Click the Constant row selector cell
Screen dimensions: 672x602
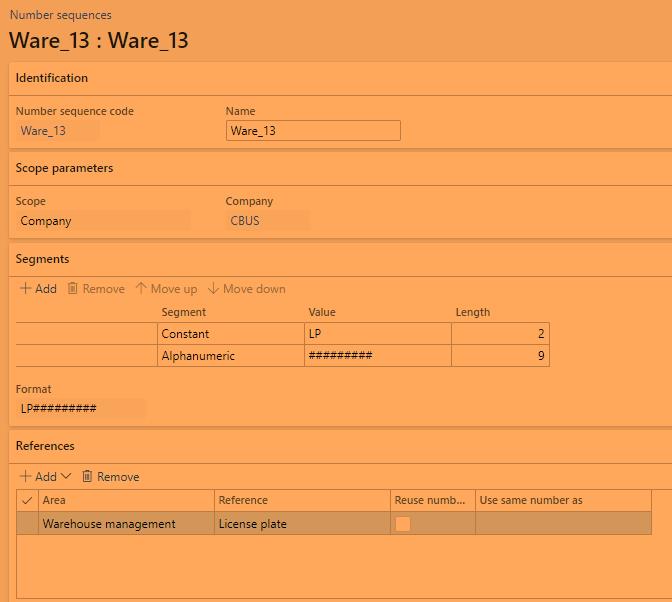pyautogui.click(x=87, y=334)
